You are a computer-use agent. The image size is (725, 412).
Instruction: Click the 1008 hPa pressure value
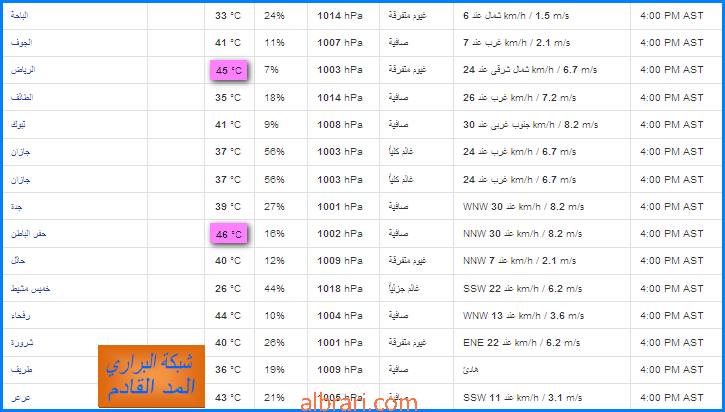(340, 124)
